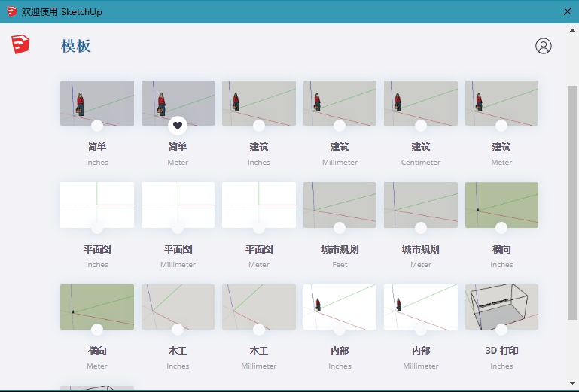Image resolution: width=579 pixels, height=392 pixels.
Task: Pick the 建筑 Meter template
Action: [501, 102]
